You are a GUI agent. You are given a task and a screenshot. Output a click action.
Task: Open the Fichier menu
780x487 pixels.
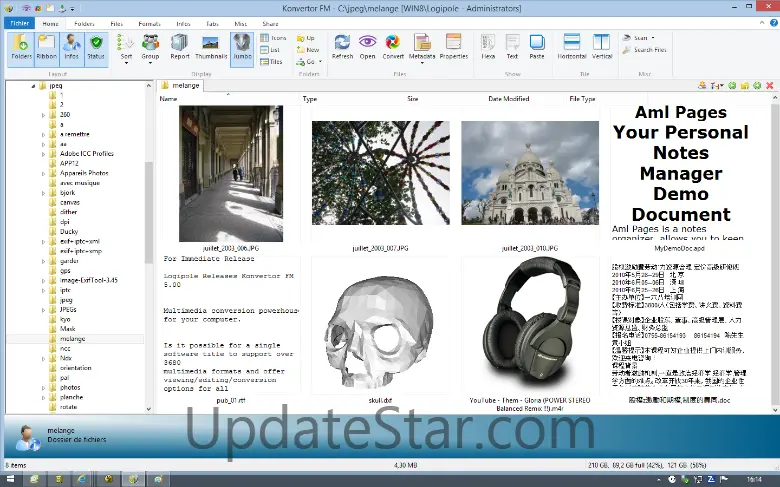click(19, 22)
